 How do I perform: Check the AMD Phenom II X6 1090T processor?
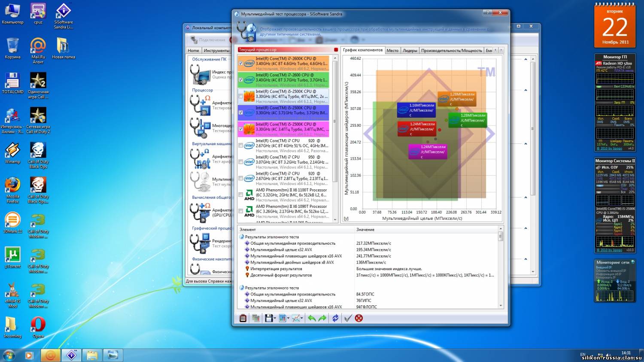pos(240,211)
